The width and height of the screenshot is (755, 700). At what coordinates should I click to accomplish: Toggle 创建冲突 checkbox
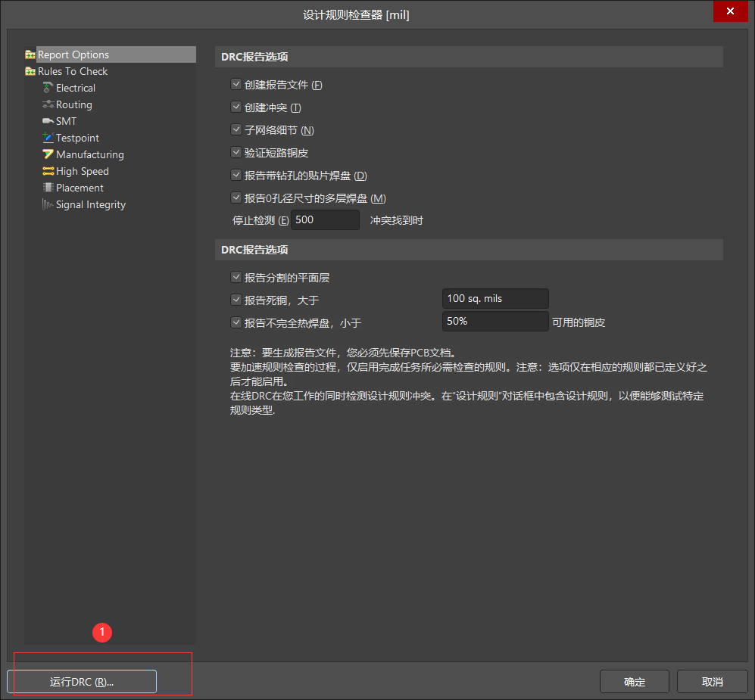pos(236,107)
